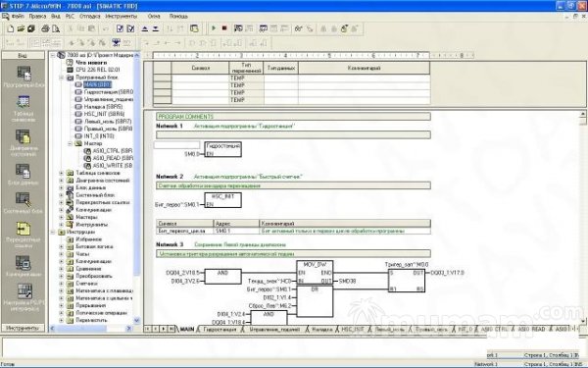Click the Network 1 title label
The image size is (588, 368).
pos(170,127)
